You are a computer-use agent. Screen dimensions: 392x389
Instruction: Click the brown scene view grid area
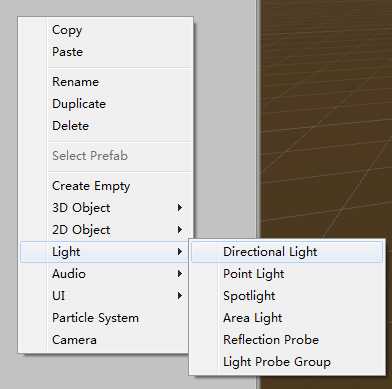pyautogui.click(x=326, y=120)
